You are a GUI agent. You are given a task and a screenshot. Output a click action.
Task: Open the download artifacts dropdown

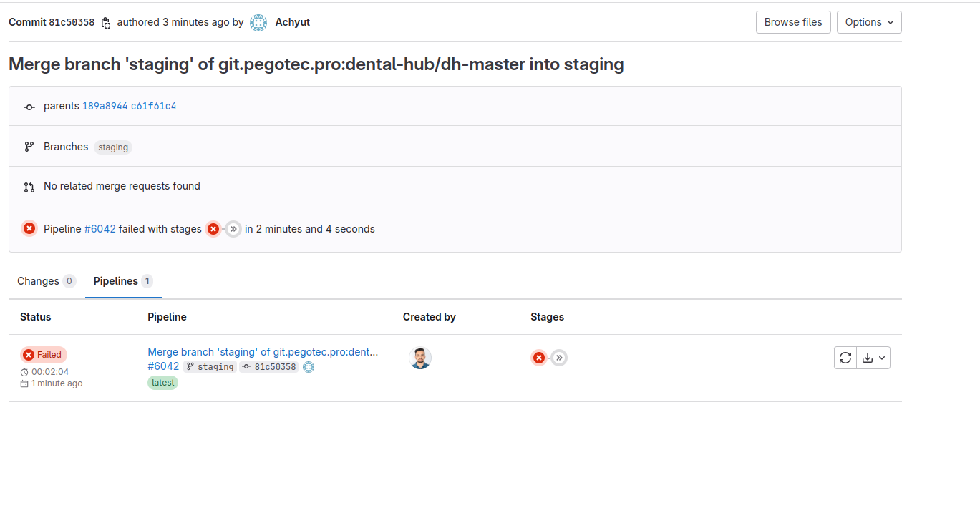coord(873,358)
